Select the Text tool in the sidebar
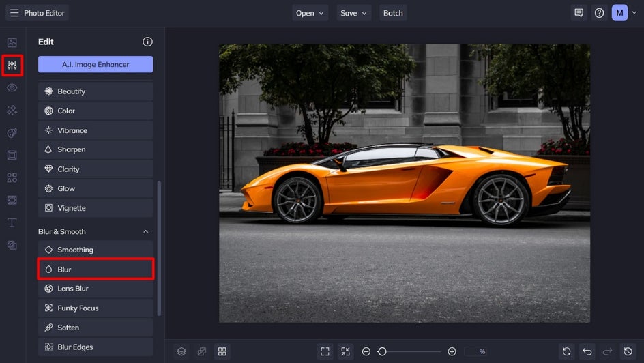Image resolution: width=644 pixels, height=363 pixels. (x=12, y=222)
